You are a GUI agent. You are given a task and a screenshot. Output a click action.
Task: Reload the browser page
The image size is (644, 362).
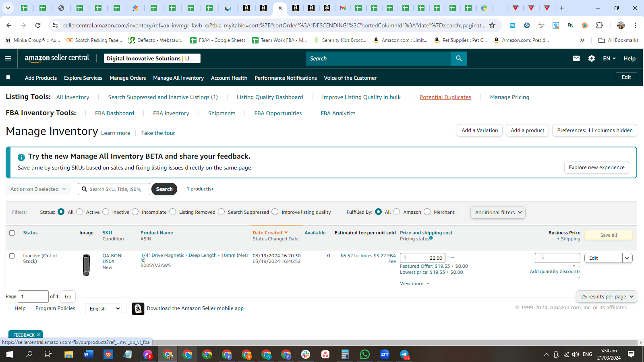click(x=38, y=25)
